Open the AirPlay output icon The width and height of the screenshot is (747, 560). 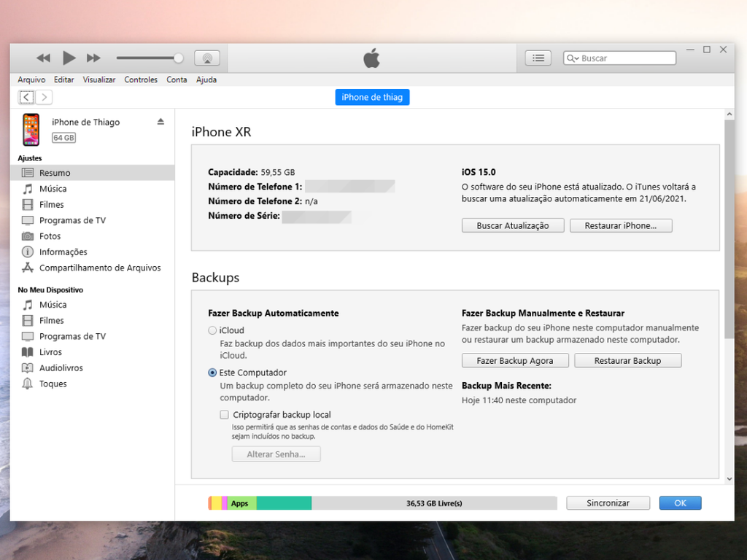tap(207, 58)
